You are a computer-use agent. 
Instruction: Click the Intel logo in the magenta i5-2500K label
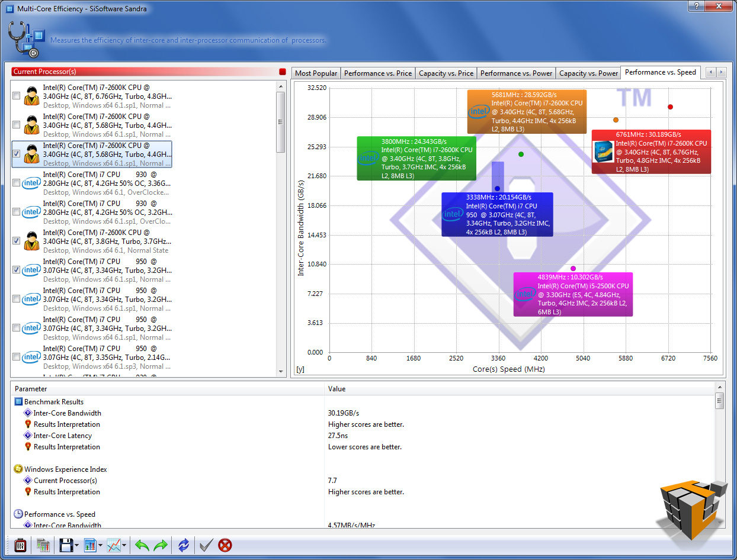tap(525, 294)
